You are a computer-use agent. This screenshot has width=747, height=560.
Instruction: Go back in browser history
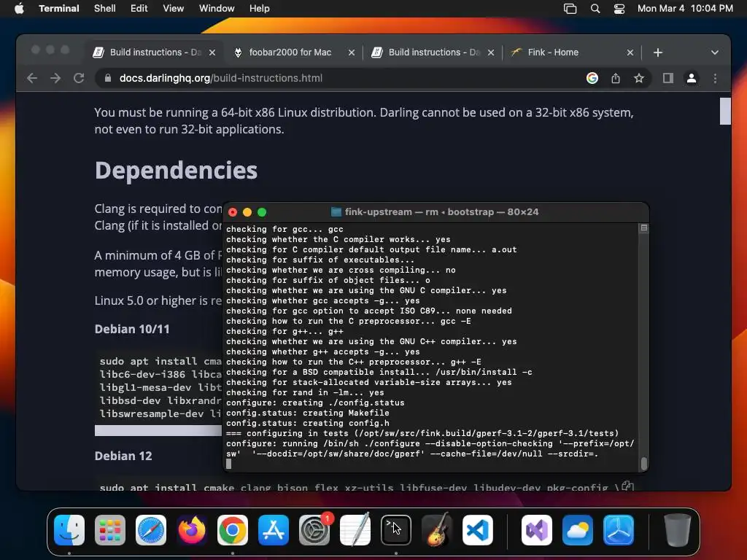(32, 78)
